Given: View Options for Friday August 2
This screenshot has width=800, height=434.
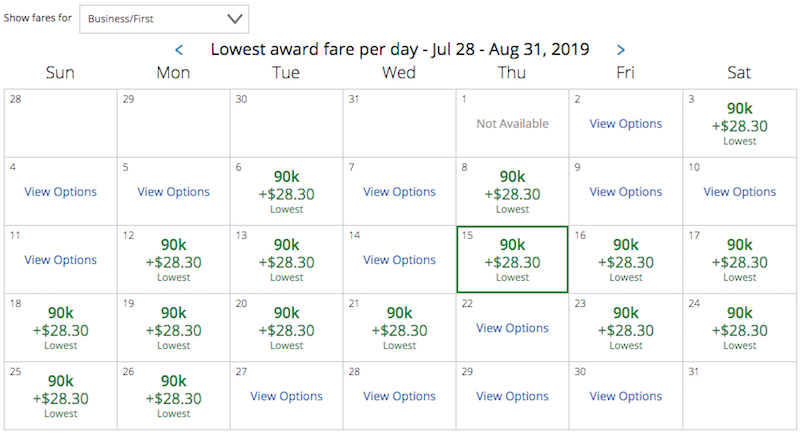Looking at the screenshot, I should click(x=626, y=124).
